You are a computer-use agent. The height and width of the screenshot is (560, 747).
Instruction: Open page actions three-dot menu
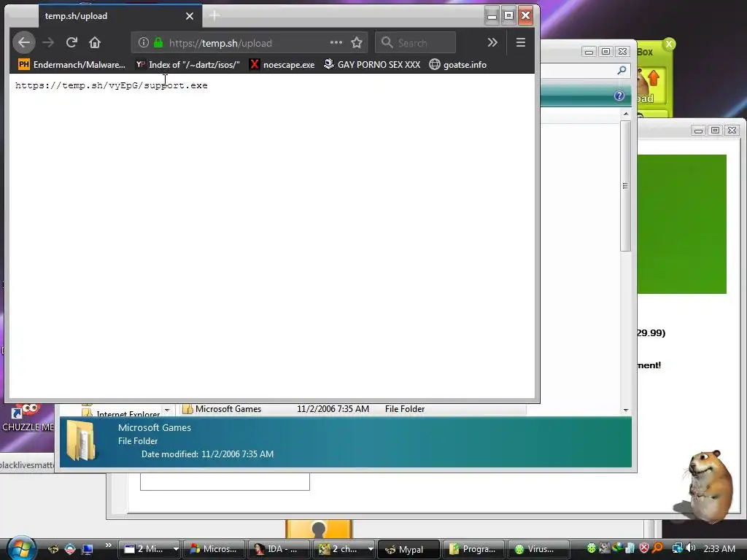coord(336,42)
